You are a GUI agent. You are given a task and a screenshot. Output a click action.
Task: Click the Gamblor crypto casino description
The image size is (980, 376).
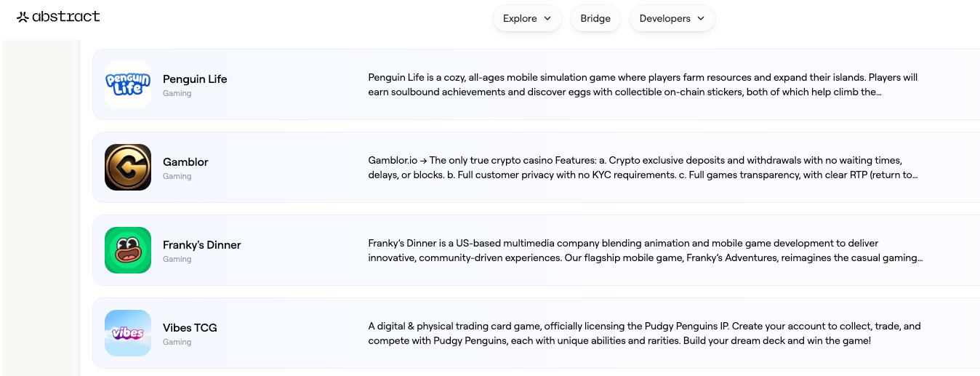point(643,168)
